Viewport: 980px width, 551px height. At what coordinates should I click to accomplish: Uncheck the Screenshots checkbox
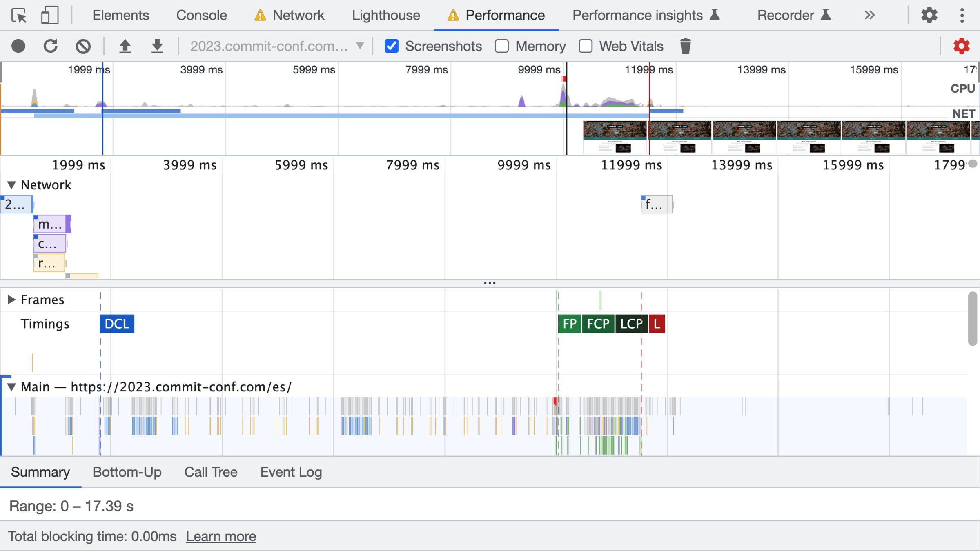(x=391, y=46)
